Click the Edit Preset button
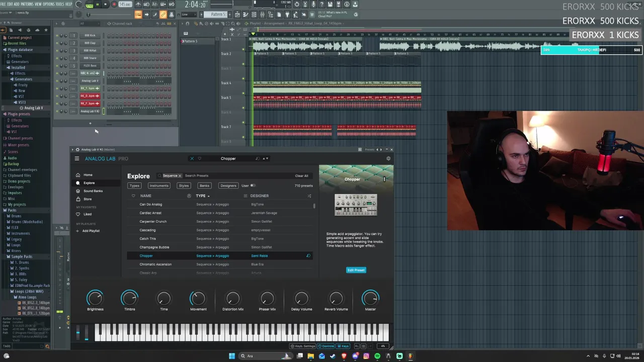Screen dimensions: 644x362 click(x=356, y=270)
